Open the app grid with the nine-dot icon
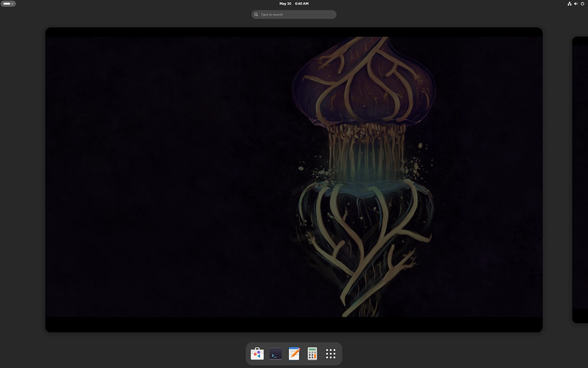588x368 pixels. click(x=330, y=353)
